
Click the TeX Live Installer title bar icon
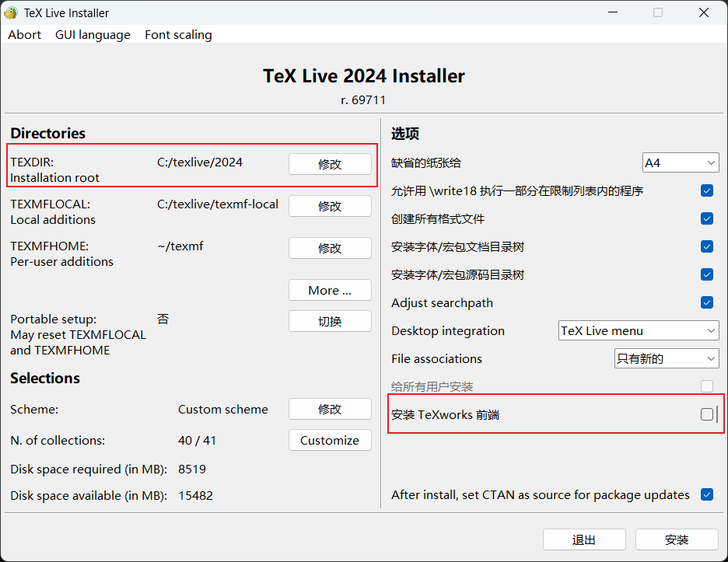pyautogui.click(x=11, y=12)
